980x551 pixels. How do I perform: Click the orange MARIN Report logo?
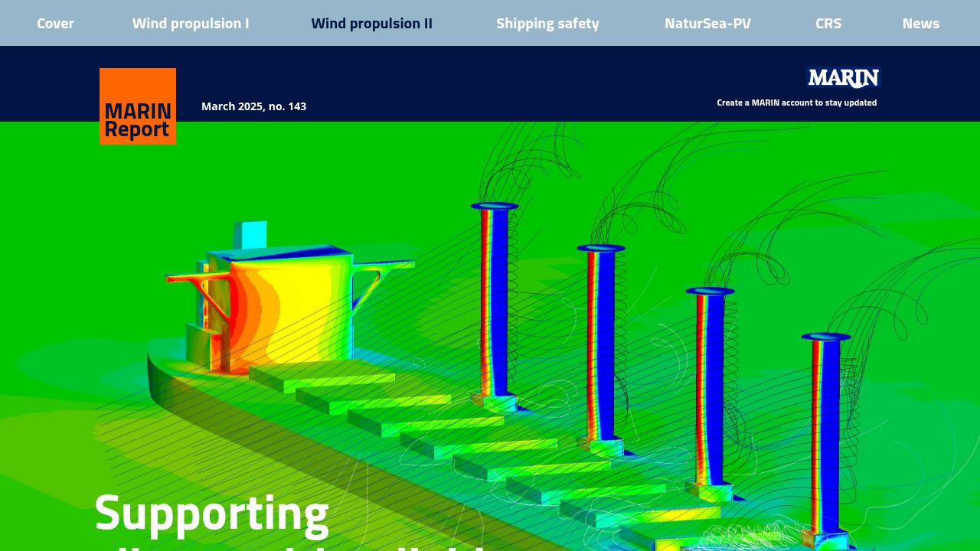(138, 106)
